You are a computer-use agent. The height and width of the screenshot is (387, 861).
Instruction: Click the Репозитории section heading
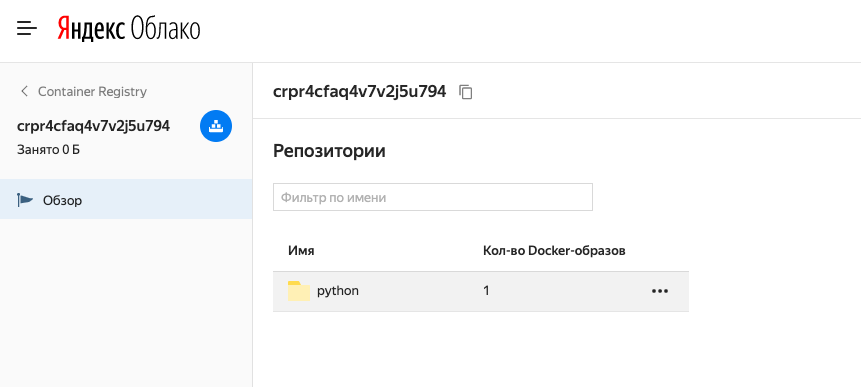point(329,150)
